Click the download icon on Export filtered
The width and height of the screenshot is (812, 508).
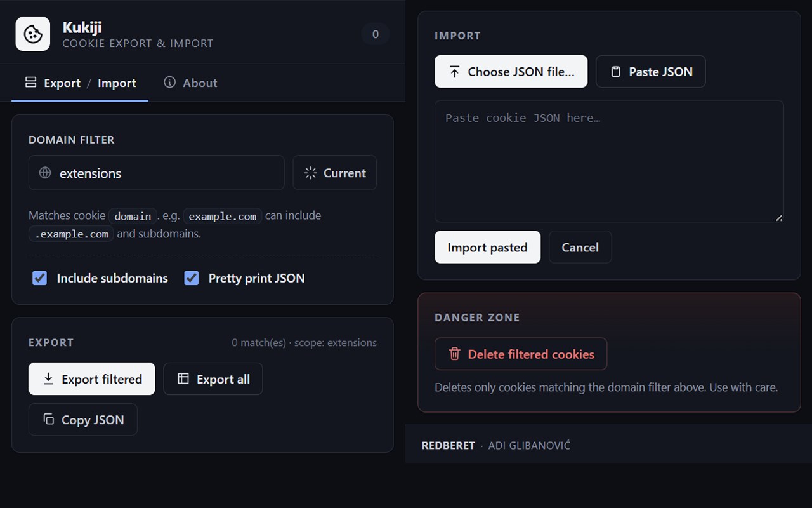click(x=48, y=379)
